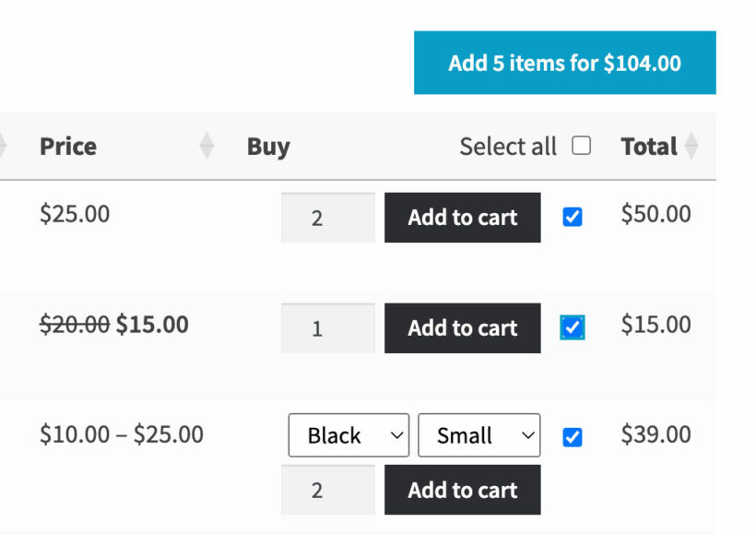Focus the quantity field below the Black dropdown
This screenshot has width=756, height=534.
tap(327, 490)
